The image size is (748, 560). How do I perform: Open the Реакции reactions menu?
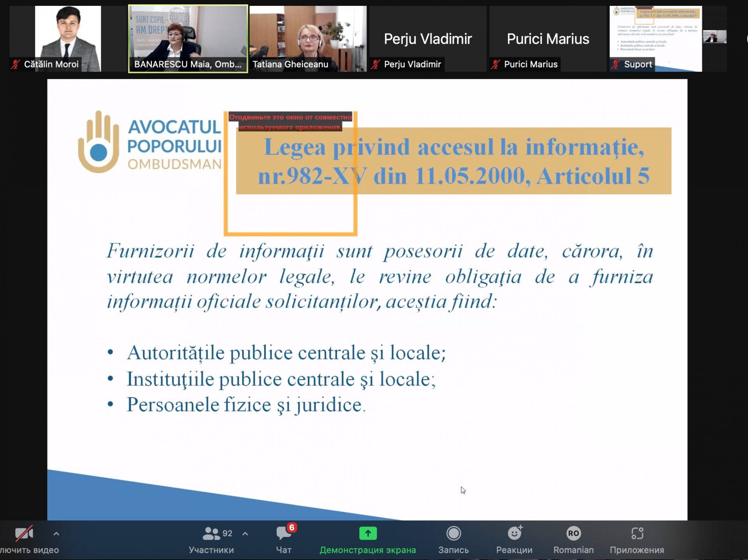[x=514, y=540]
